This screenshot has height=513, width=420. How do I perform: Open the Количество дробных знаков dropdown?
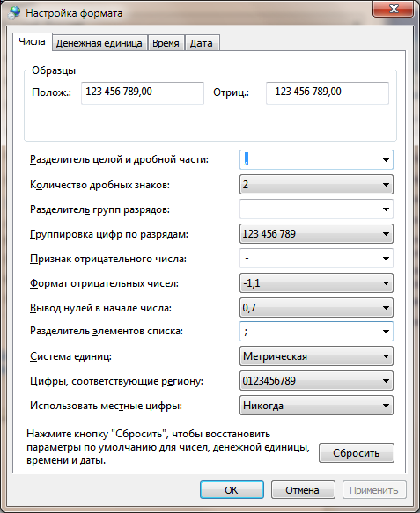coord(316,185)
